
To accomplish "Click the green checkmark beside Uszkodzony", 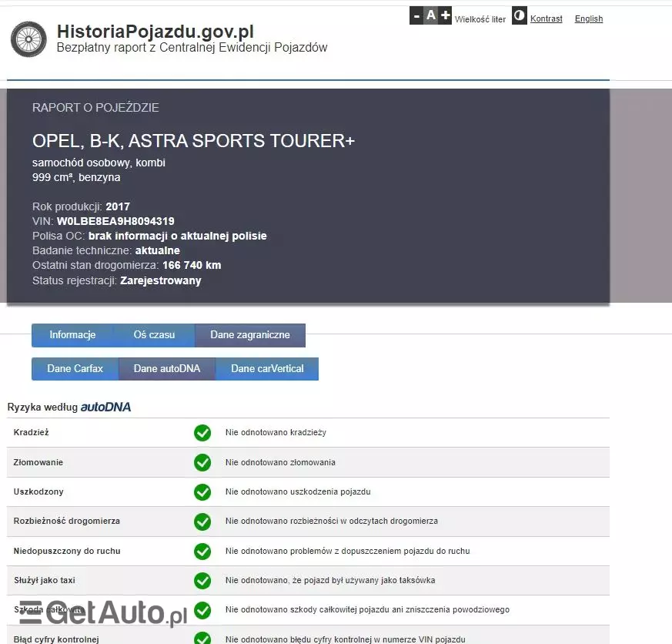I will (202, 491).
